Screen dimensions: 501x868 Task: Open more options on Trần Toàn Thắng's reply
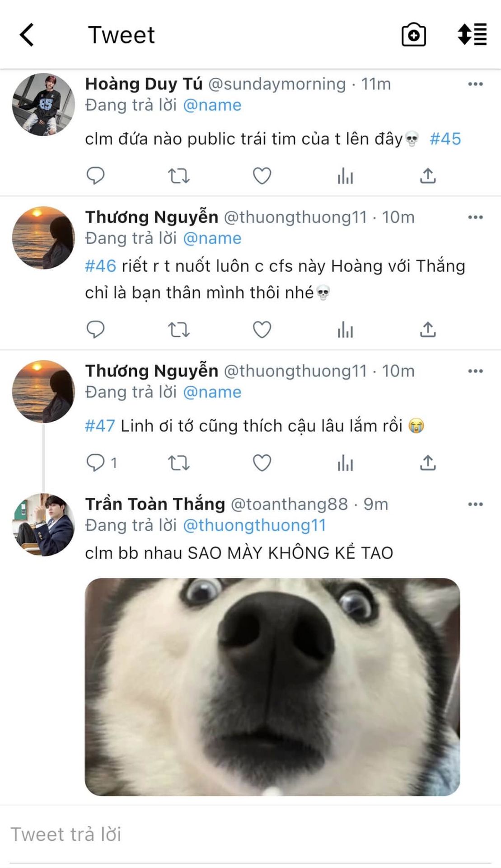(x=475, y=504)
